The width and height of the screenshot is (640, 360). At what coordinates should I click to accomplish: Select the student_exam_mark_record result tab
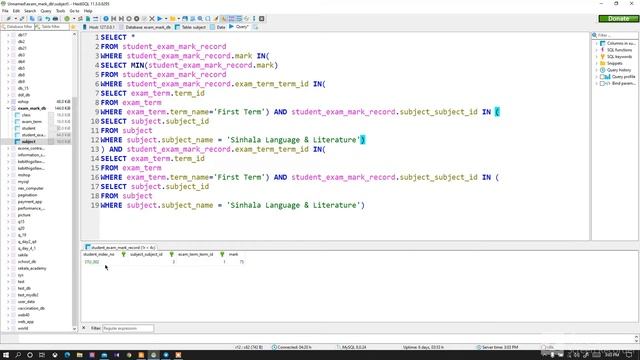pyautogui.click(x=121, y=247)
